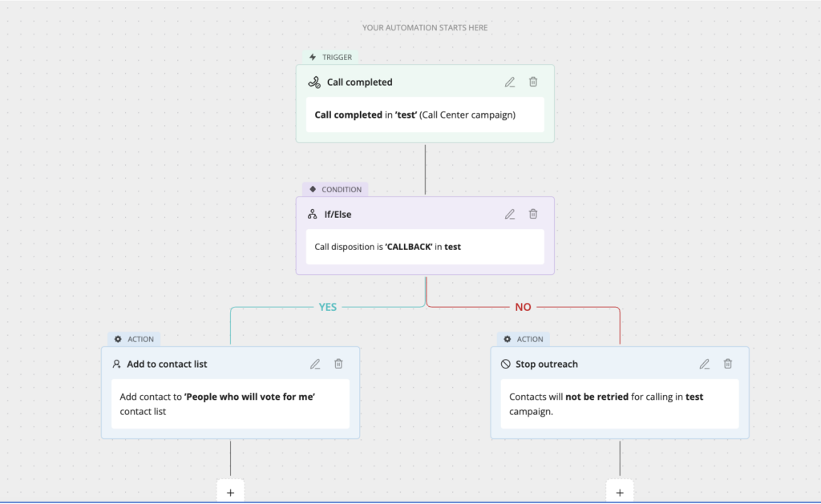Click 'YOUR AUTOMATION STARTS HERE' heading
Image resolution: width=821 pixels, height=504 pixels.
(x=425, y=28)
